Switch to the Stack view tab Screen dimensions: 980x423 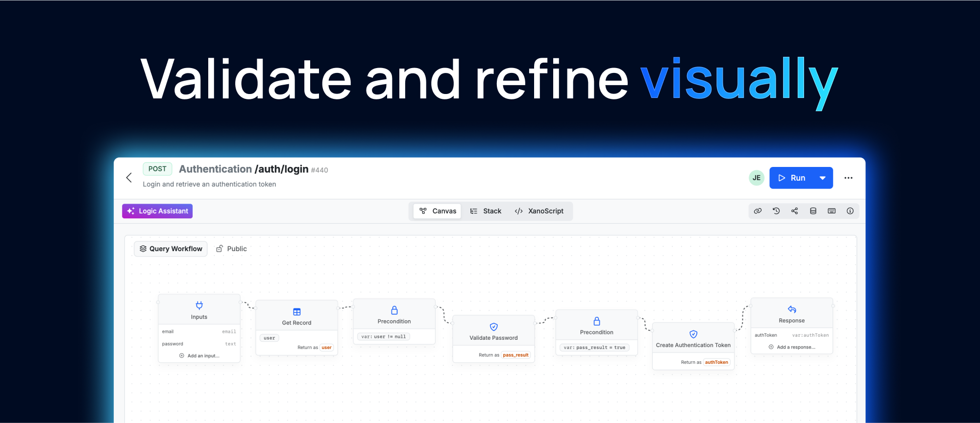486,211
